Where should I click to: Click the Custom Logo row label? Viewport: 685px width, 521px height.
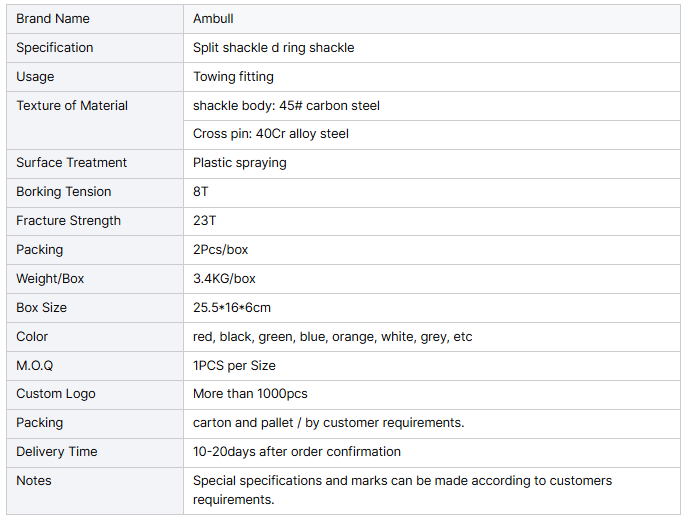click(56, 394)
